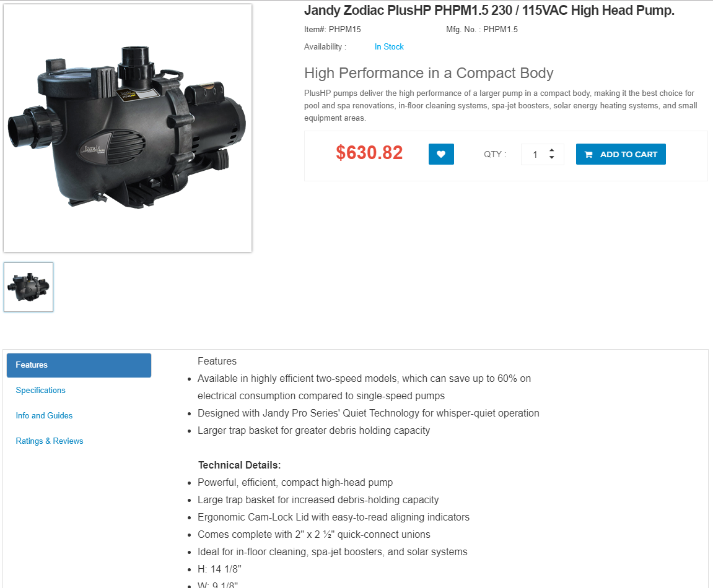Click the ADD TO CART button label
Screen dimensions: 713x588
[x=628, y=155]
